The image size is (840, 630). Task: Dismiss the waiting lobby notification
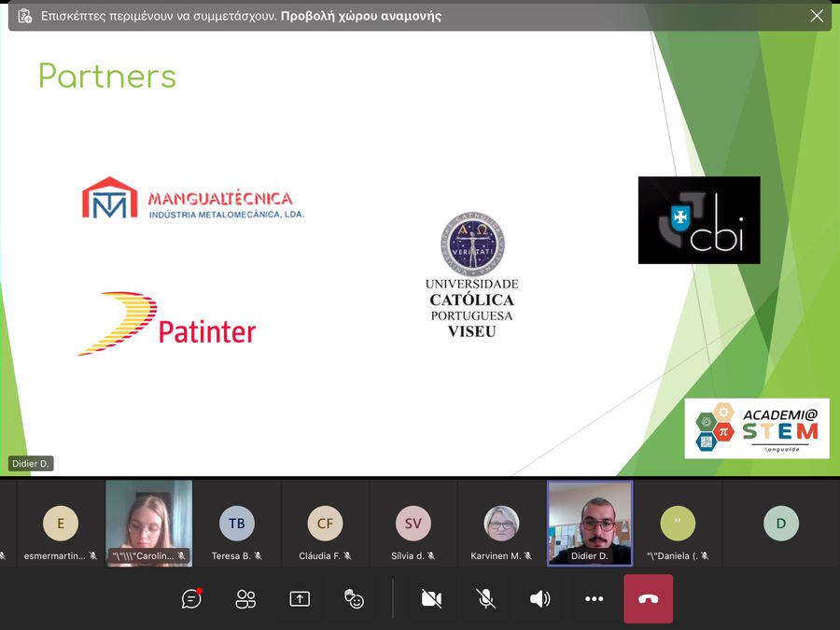point(817,16)
